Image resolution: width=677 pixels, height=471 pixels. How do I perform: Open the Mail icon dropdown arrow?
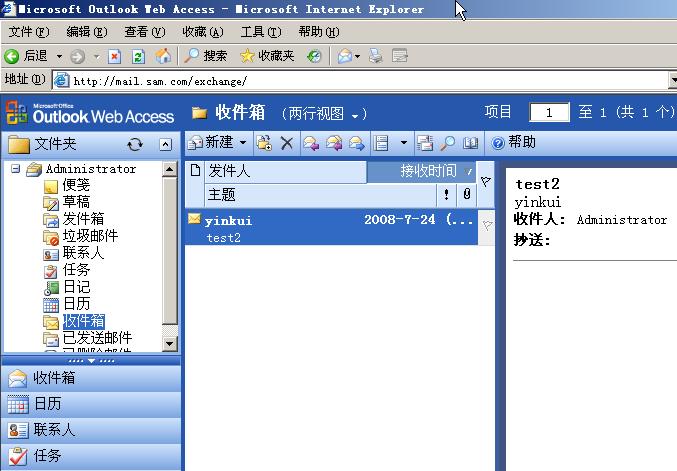point(357,56)
